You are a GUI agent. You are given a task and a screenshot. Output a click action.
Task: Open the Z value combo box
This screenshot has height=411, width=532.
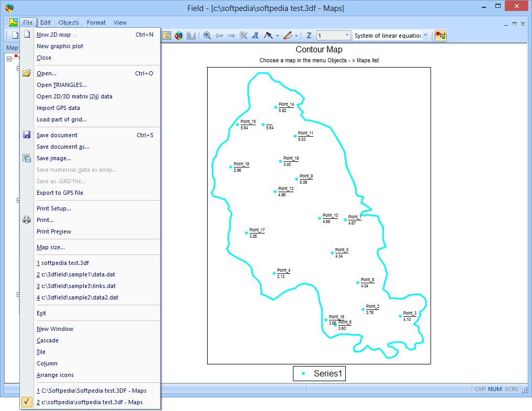(333, 35)
